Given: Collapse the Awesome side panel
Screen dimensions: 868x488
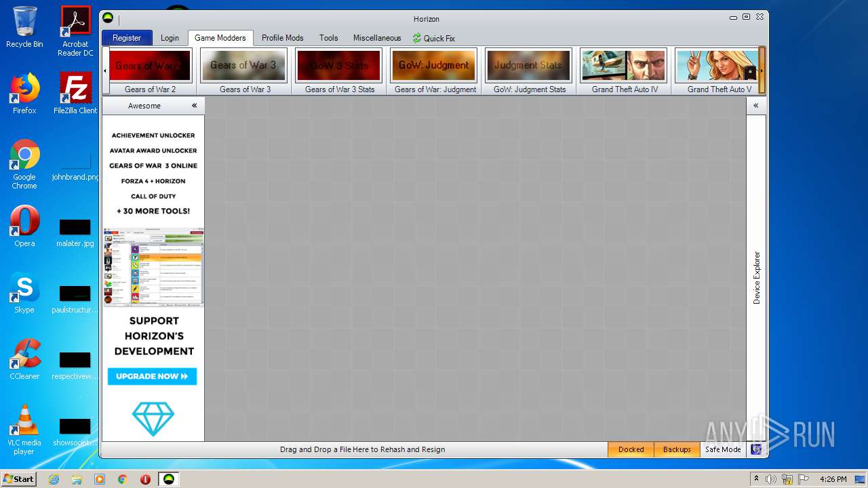Looking at the screenshot, I should (x=194, y=106).
